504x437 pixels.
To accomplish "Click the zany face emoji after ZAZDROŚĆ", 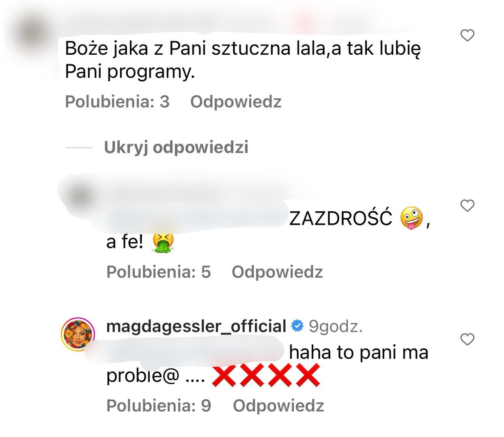I will point(411,218).
